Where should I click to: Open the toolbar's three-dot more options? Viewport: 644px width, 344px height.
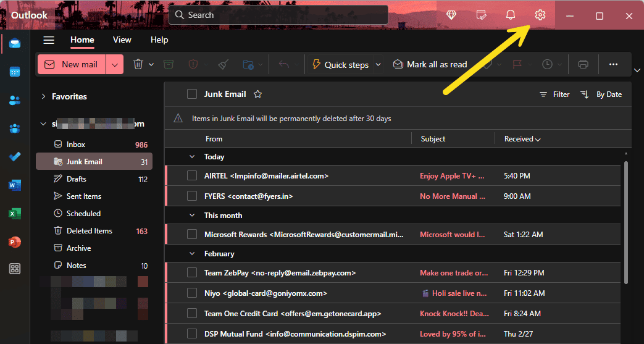614,64
